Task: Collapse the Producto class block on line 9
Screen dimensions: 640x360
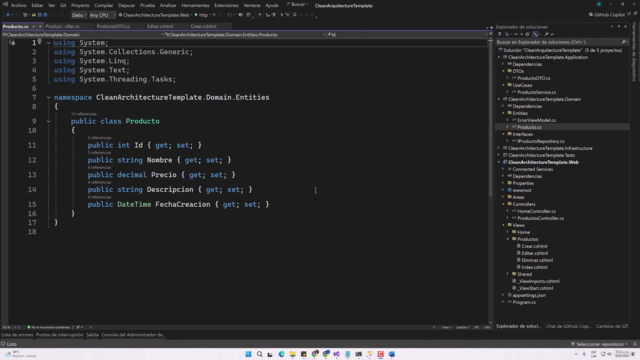Action: [49, 121]
